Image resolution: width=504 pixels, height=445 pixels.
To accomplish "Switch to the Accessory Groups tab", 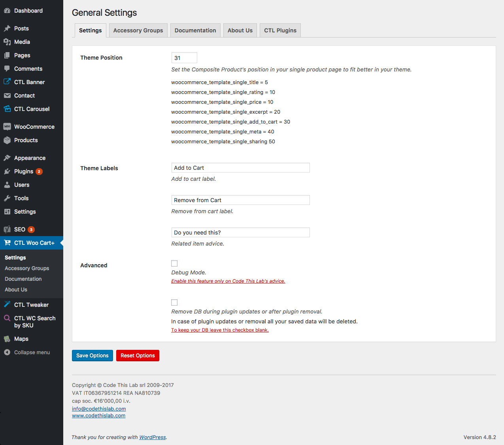I will 138,30.
